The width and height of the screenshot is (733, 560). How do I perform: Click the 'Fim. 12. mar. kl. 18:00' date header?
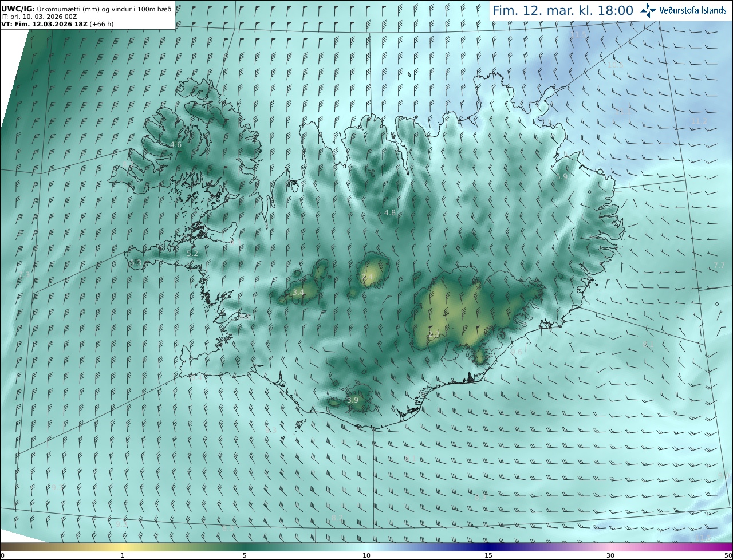tap(563, 10)
